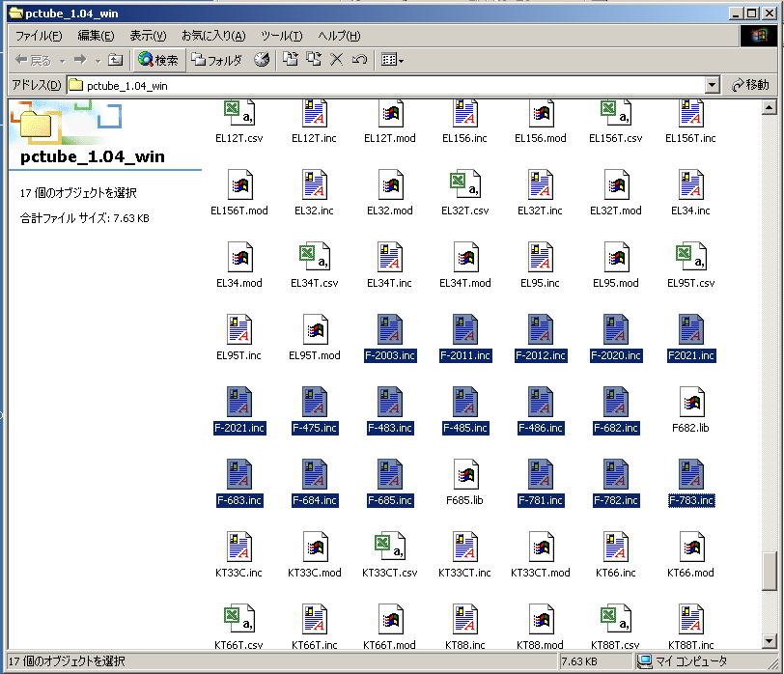Click the F-684.inc file name label
784x674 pixels.
(x=315, y=500)
